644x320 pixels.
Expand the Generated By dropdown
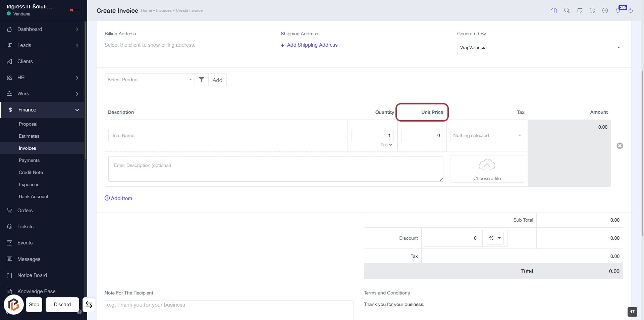tap(540, 48)
